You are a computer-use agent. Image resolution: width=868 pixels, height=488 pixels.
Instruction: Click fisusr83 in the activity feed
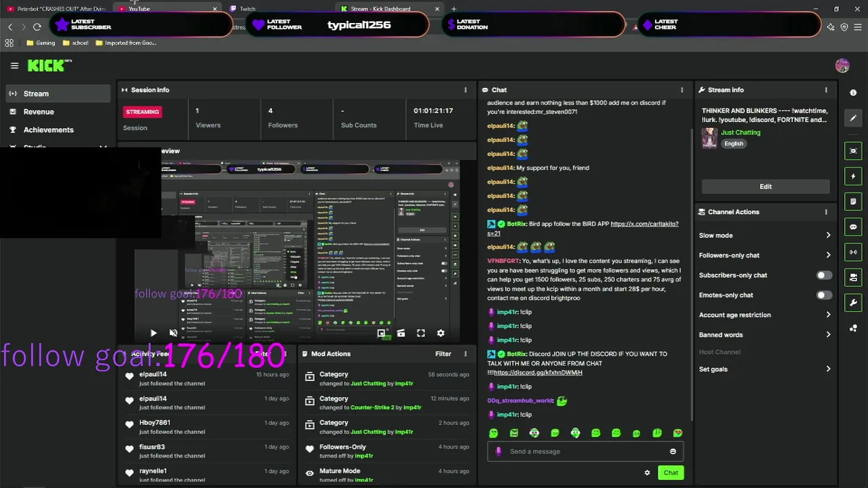point(152,447)
